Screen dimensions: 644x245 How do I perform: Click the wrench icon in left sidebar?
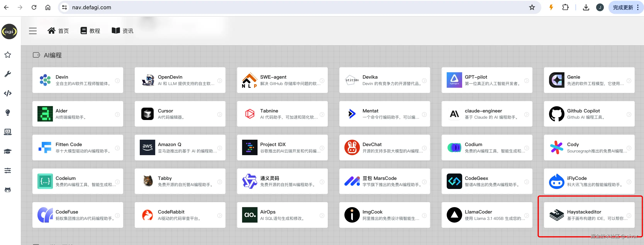pos(8,74)
